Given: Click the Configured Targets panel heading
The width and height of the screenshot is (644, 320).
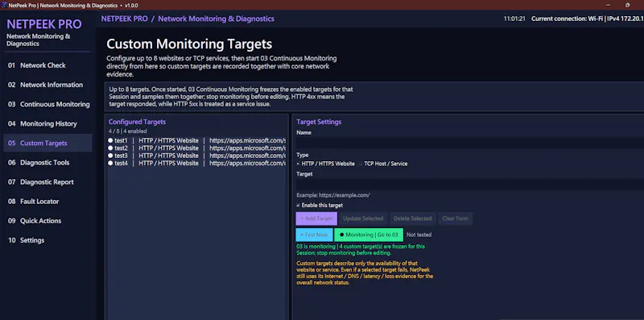Looking at the screenshot, I should (137, 122).
